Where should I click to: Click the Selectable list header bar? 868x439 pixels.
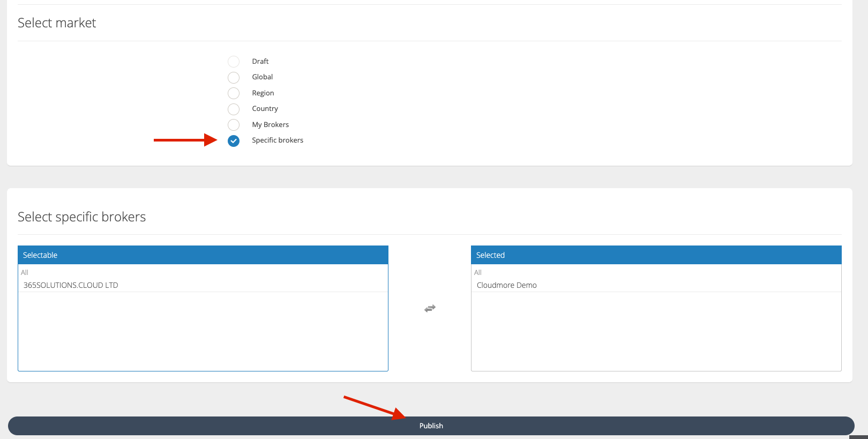(x=203, y=255)
